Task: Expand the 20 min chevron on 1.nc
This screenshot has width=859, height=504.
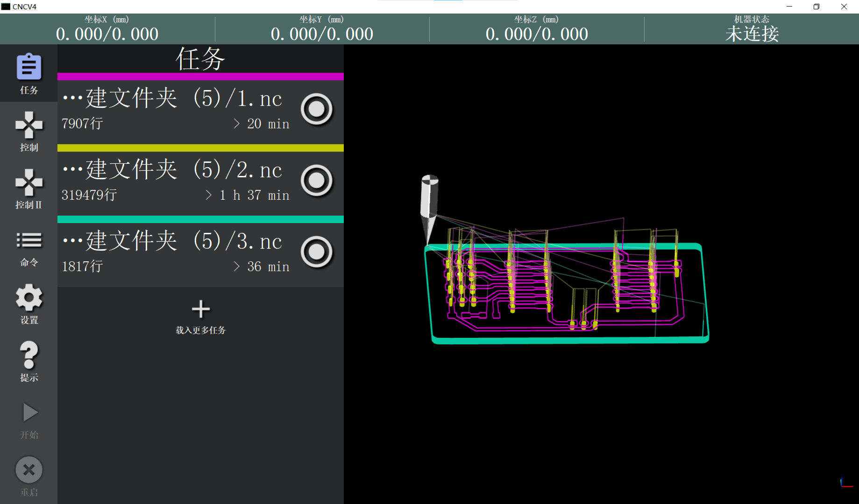Action: (x=237, y=124)
